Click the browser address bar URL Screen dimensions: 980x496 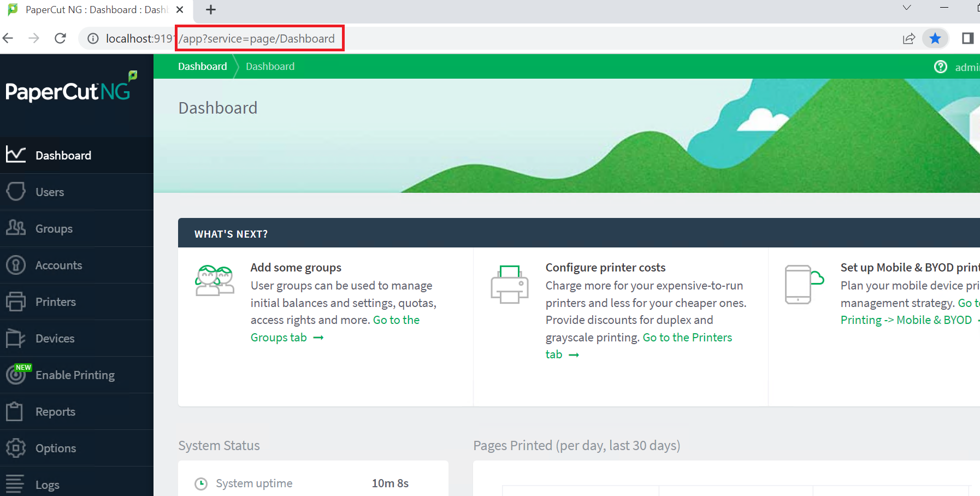(257, 39)
